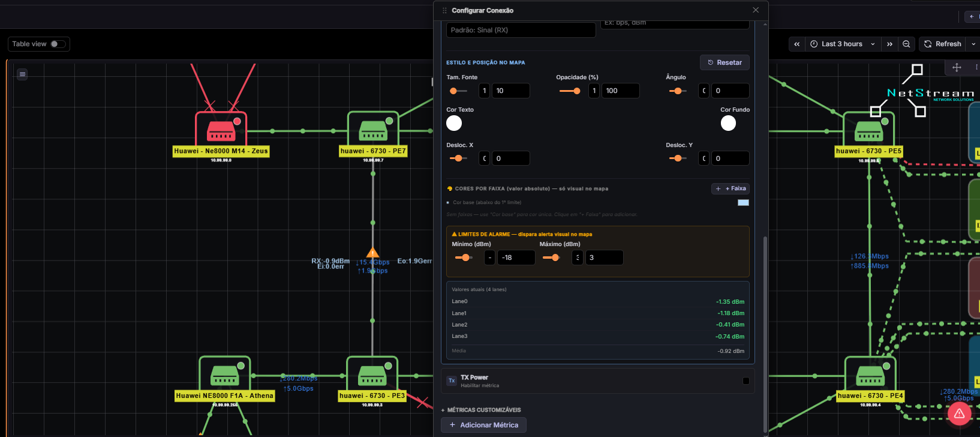Viewport: 980px width, 437px height.
Task: Click the Lane2 row value -0.41 dBm
Action: [x=730, y=325]
